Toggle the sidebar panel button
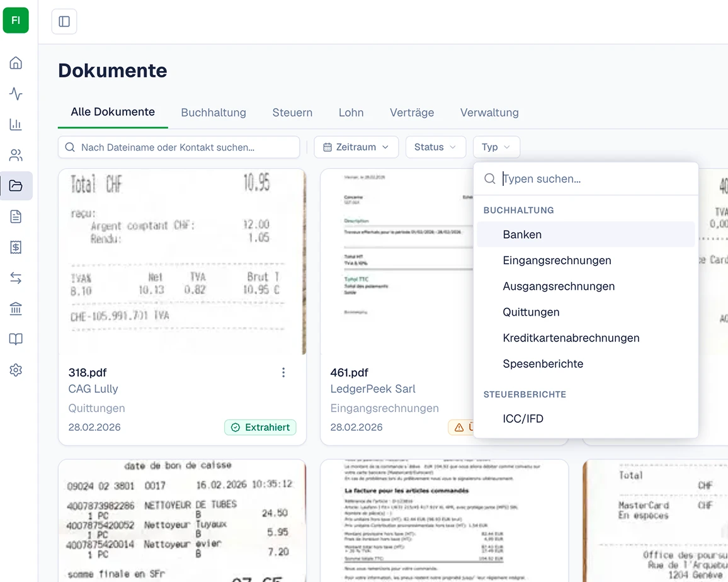 click(x=64, y=21)
